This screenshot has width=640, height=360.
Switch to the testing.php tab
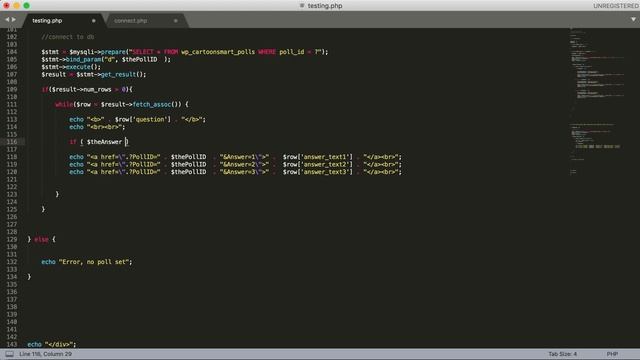tap(47, 20)
